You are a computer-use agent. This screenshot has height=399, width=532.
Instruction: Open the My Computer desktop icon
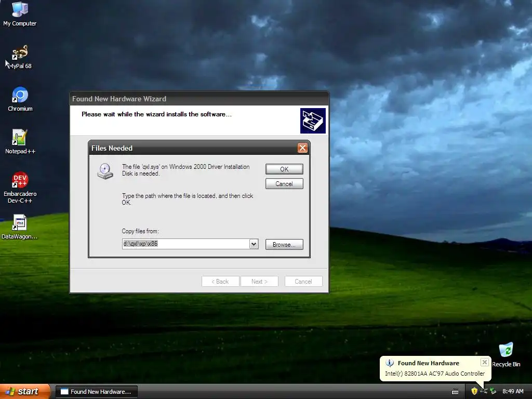pyautogui.click(x=20, y=14)
